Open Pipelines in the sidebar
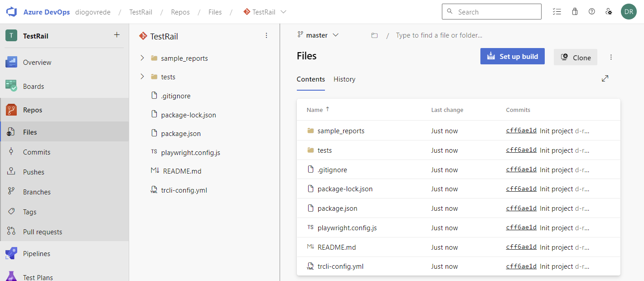 [37, 254]
